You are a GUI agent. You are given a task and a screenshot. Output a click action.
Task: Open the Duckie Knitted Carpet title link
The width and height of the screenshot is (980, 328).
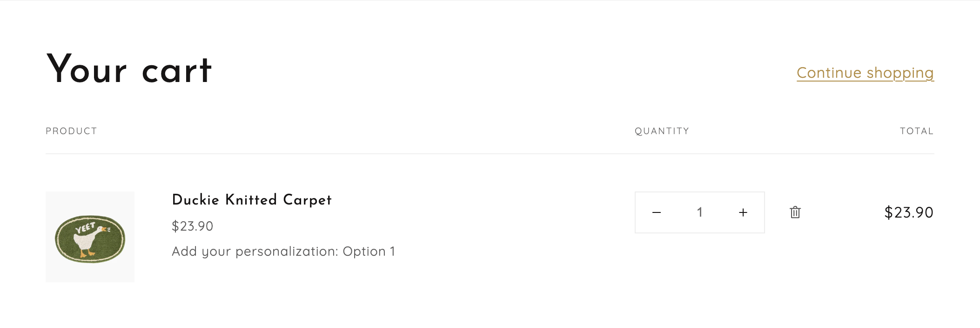(251, 200)
